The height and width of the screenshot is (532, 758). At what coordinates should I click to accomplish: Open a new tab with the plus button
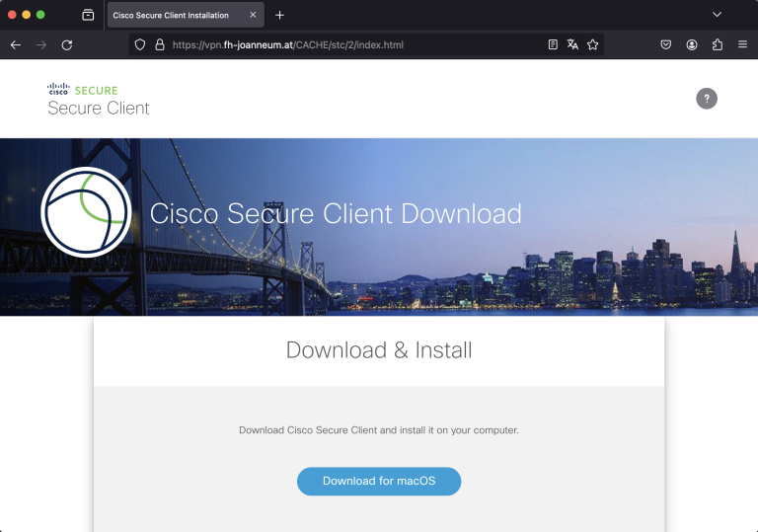click(280, 15)
